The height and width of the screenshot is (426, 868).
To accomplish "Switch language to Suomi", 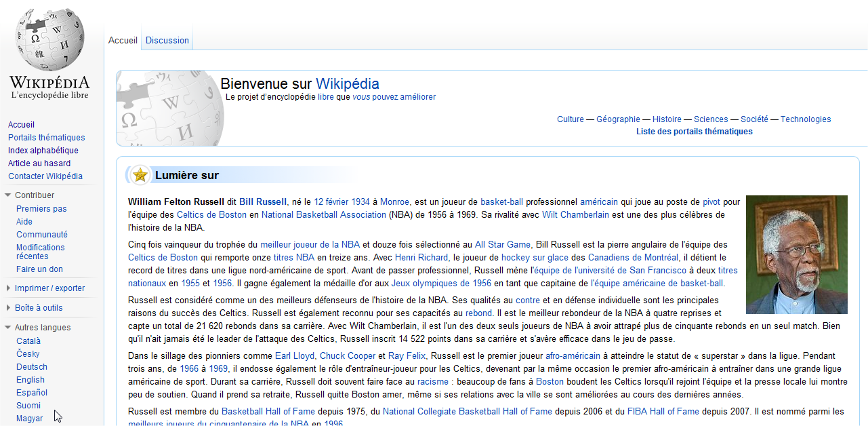I will [x=28, y=406].
